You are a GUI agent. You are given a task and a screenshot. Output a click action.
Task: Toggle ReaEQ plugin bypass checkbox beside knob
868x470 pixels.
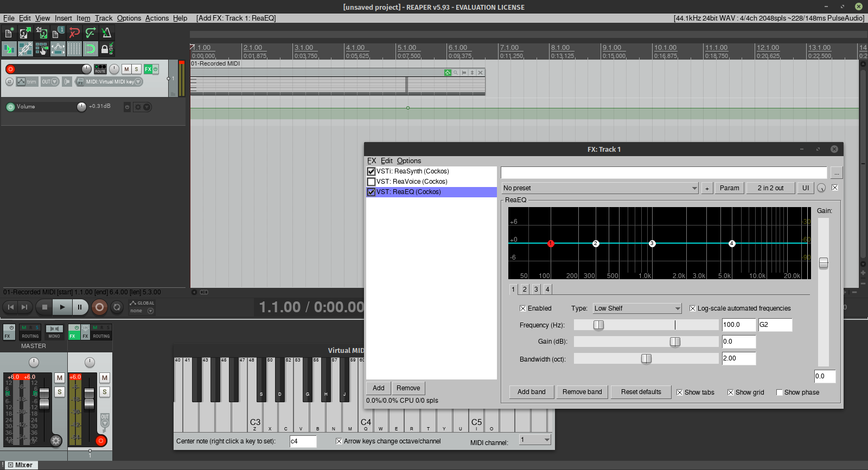pyautogui.click(x=835, y=188)
